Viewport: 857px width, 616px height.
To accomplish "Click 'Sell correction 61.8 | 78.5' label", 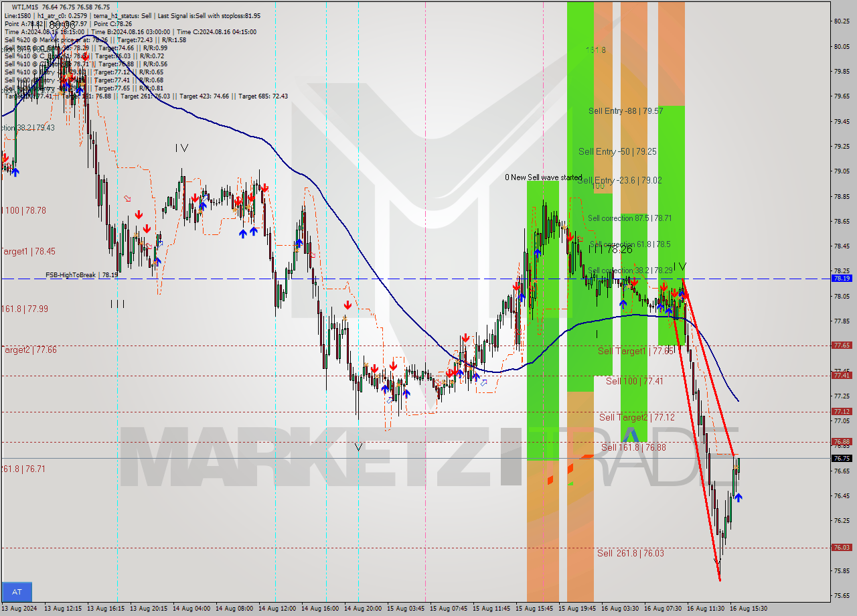I will [630, 244].
